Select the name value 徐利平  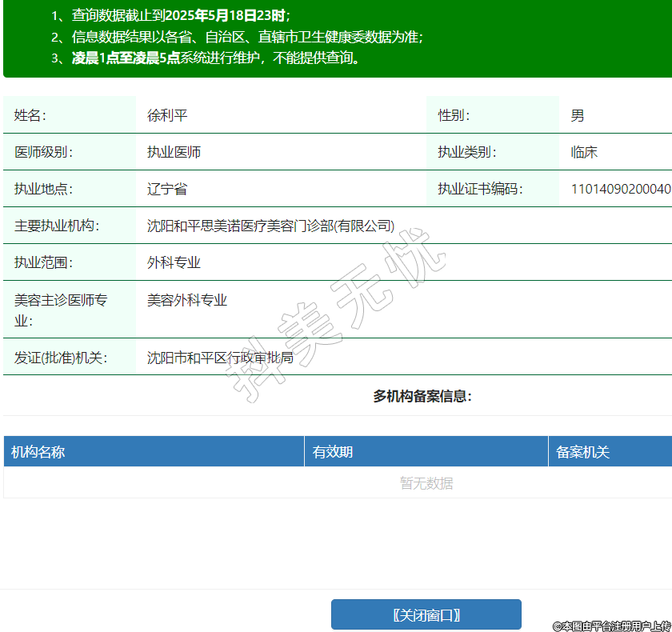click(x=167, y=115)
